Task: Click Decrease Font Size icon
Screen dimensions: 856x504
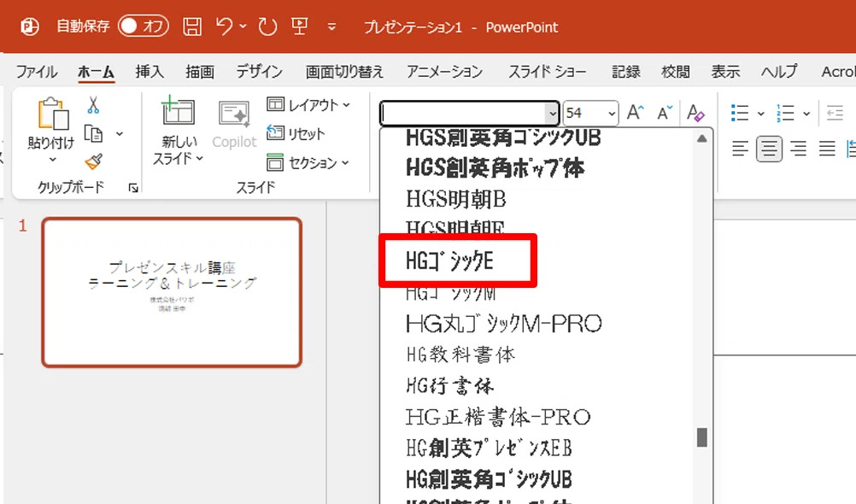Action: [x=665, y=113]
